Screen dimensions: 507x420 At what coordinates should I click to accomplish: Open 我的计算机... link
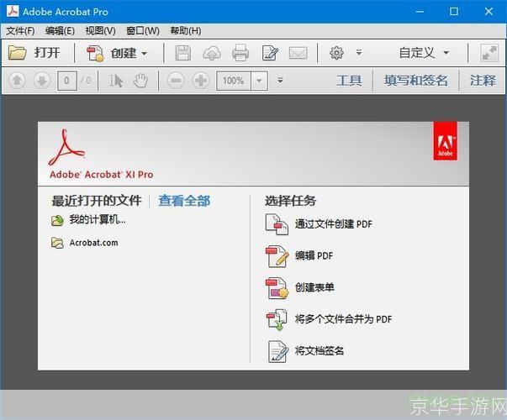coord(98,220)
